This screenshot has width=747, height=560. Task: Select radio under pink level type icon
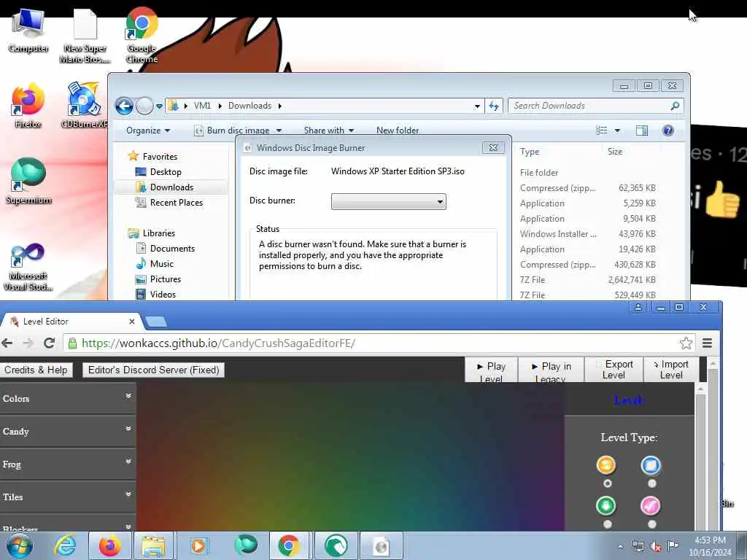coord(651,524)
